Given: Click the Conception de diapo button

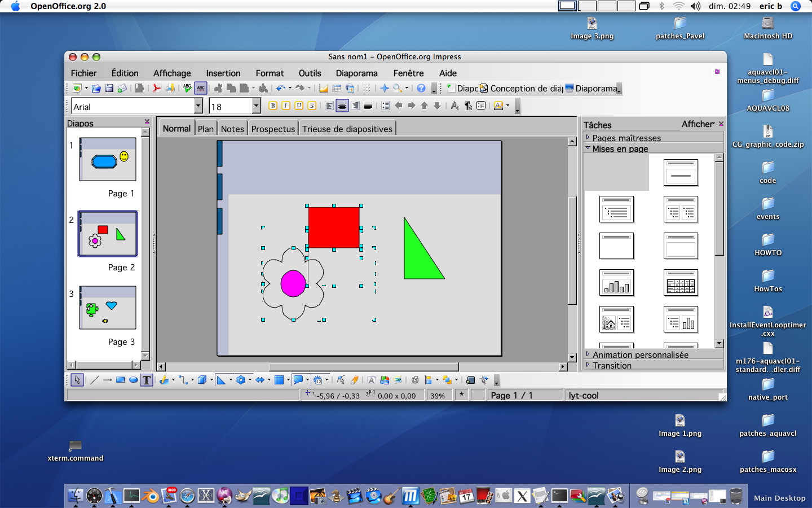Looking at the screenshot, I should (522, 89).
